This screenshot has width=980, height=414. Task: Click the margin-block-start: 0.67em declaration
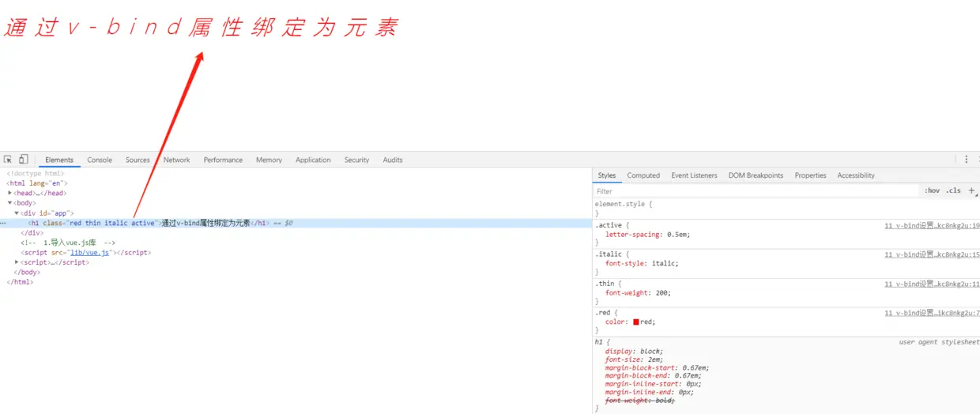658,367
